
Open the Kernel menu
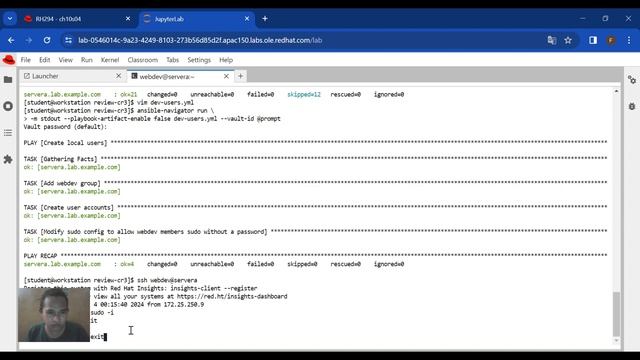pos(110,60)
